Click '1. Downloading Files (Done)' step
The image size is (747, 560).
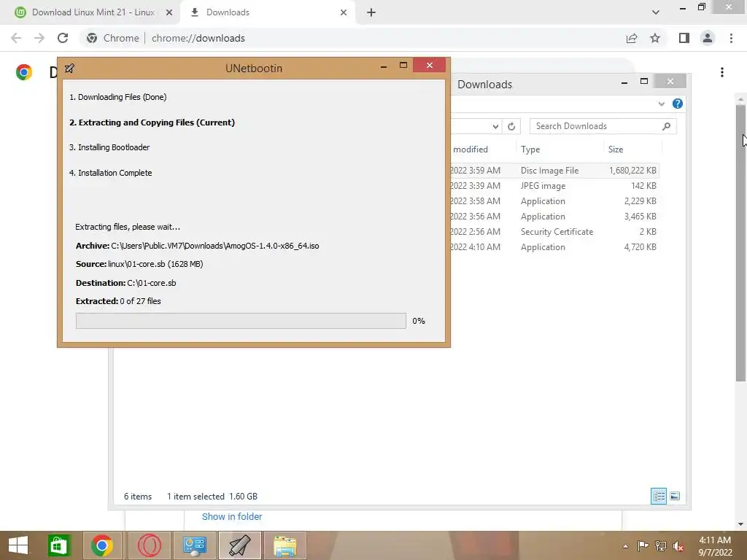click(117, 97)
